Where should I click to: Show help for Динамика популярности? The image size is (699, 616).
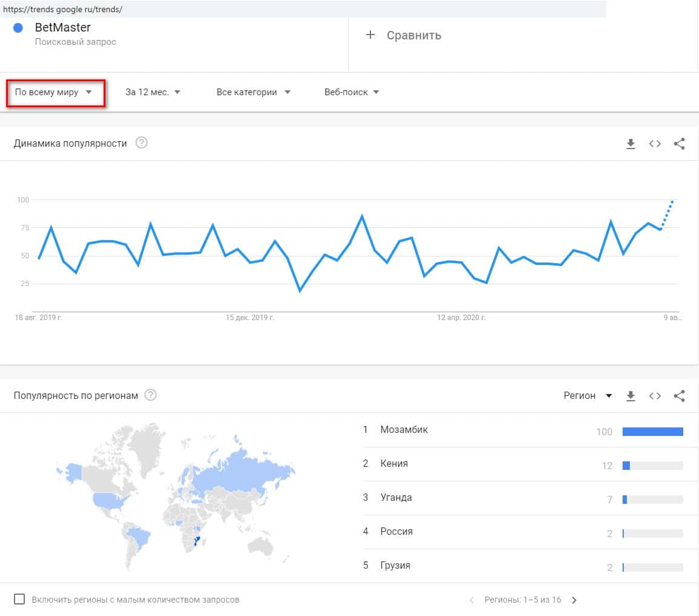[x=141, y=143]
